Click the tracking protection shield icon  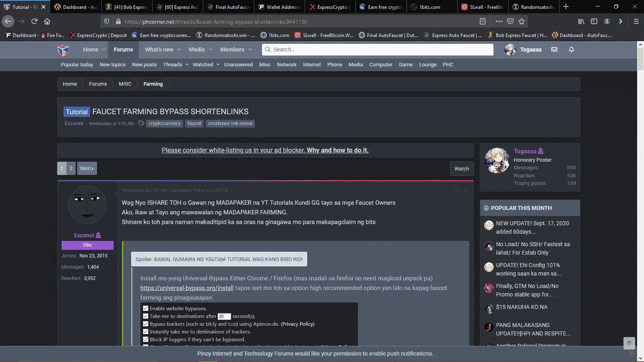106,21
